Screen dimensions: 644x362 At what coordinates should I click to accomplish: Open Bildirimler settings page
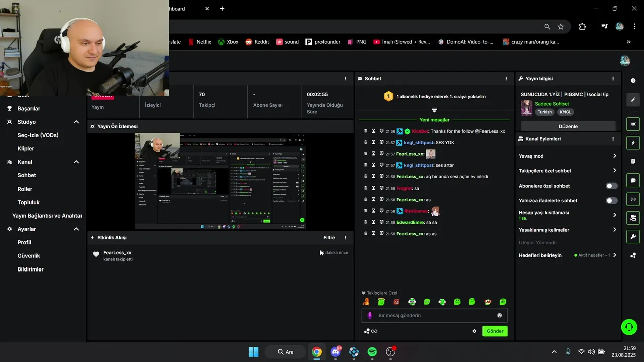click(x=30, y=269)
